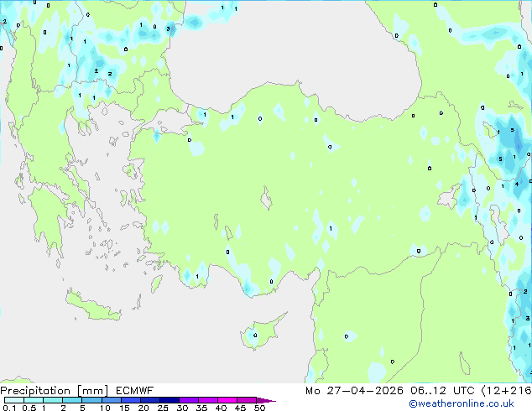Click the "Mo 27-04-2026" date text
Image resolution: width=532 pixels, height=411 pixels.
tap(354, 391)
